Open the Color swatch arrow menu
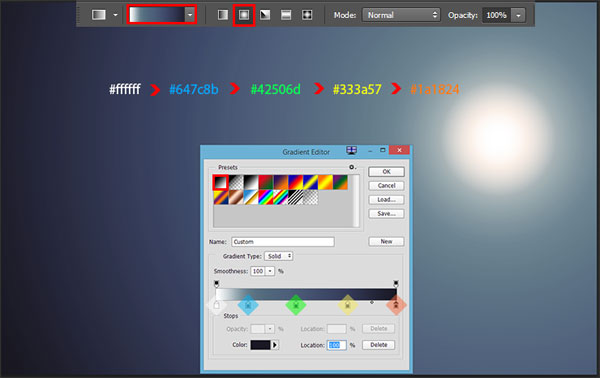The width and height of the screenshot is (600, 378). tap(275, 345)
